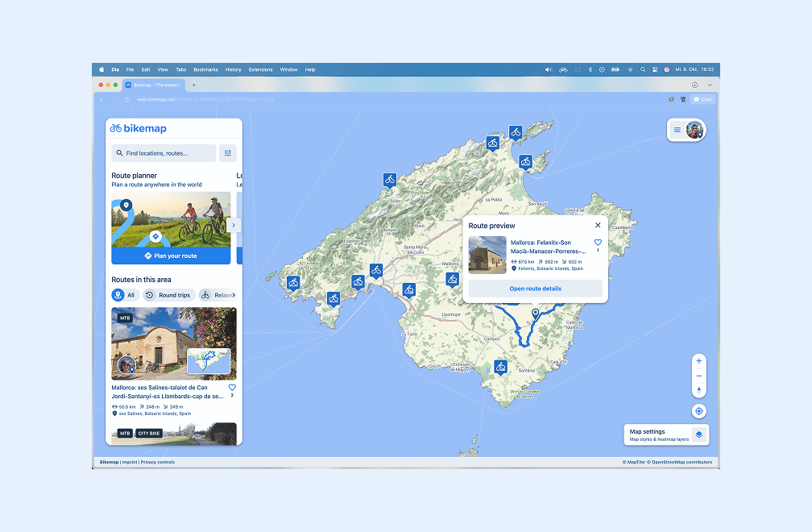Image resolution: width=812 pixels, height=532 pixels.
Task: Open the Privacy controls link
Action: [x=157, y=463]
